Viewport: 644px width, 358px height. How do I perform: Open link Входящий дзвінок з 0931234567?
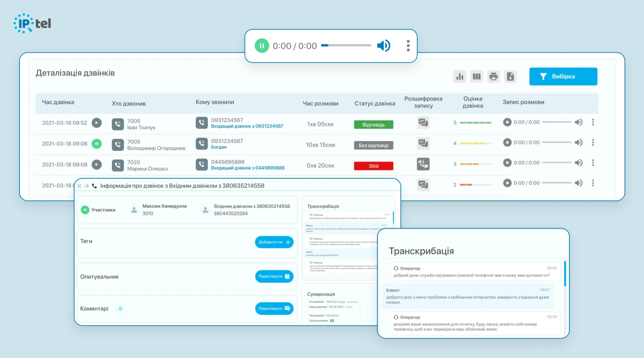(247, 126)
